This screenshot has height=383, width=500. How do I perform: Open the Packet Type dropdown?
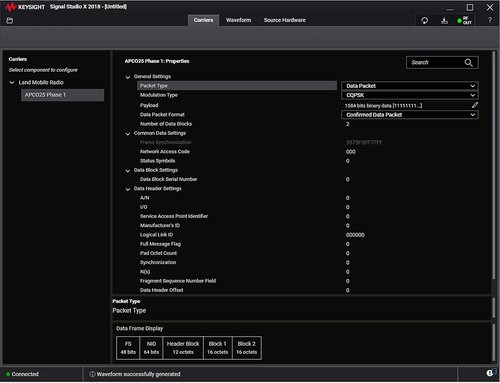410,86
